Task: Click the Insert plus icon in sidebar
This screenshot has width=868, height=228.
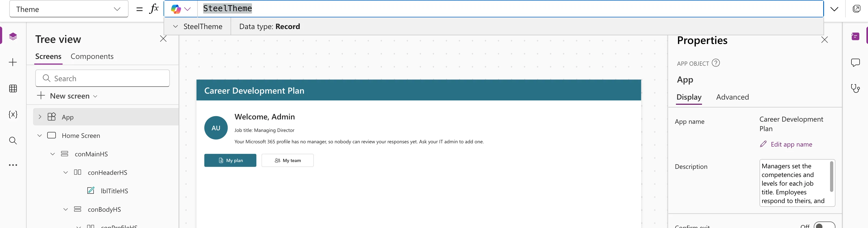Action: [13, 62]
